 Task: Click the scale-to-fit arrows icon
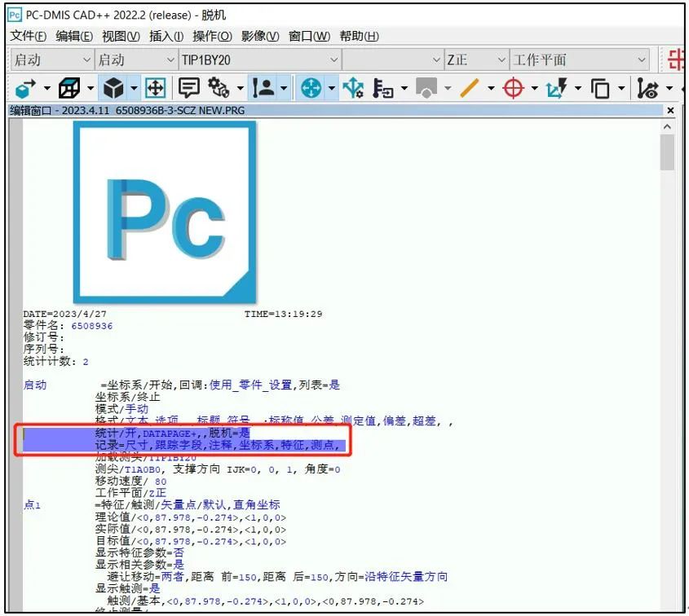tap(156, 88)
